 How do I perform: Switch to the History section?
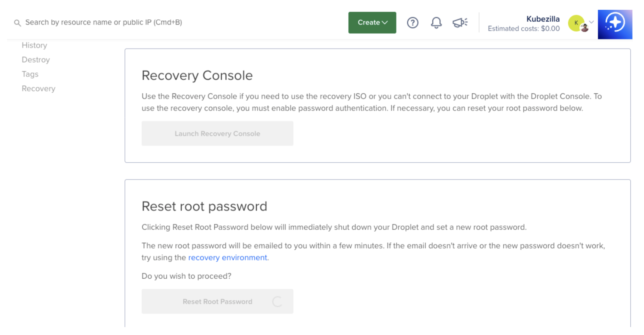34,45
